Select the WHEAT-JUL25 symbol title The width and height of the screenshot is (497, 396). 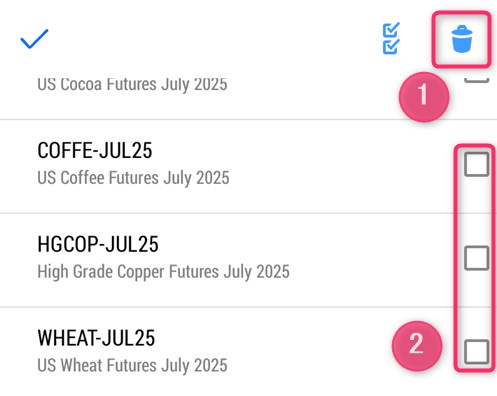tap(96, 338)
